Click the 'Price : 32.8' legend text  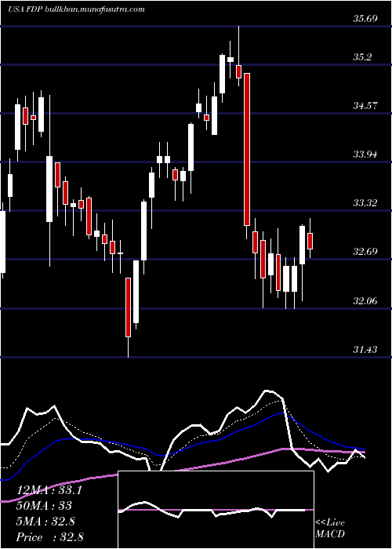pyautogui.click(x=50, y=537)
